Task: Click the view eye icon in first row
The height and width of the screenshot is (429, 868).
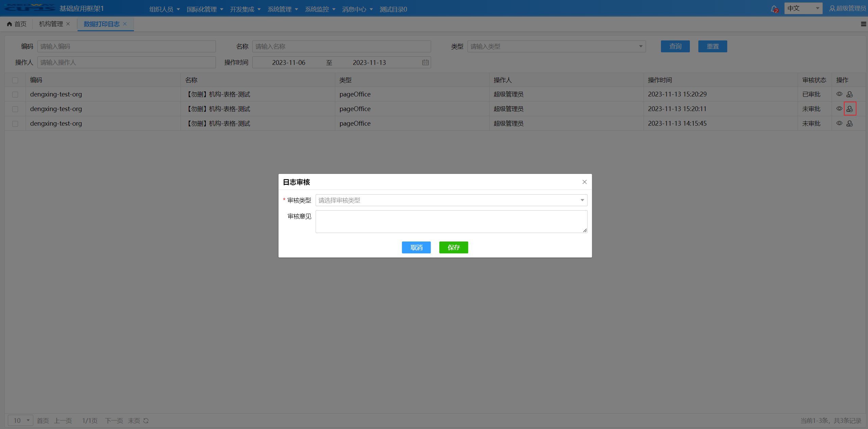Action: tap(839, 94)
